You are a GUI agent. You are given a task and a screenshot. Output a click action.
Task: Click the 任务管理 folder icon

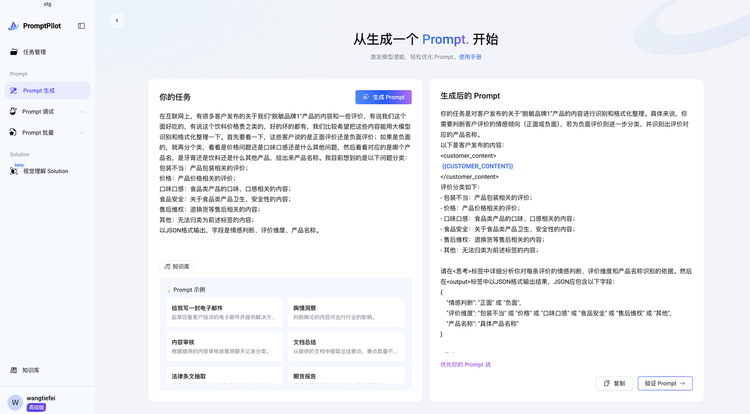tap(14, 52)
